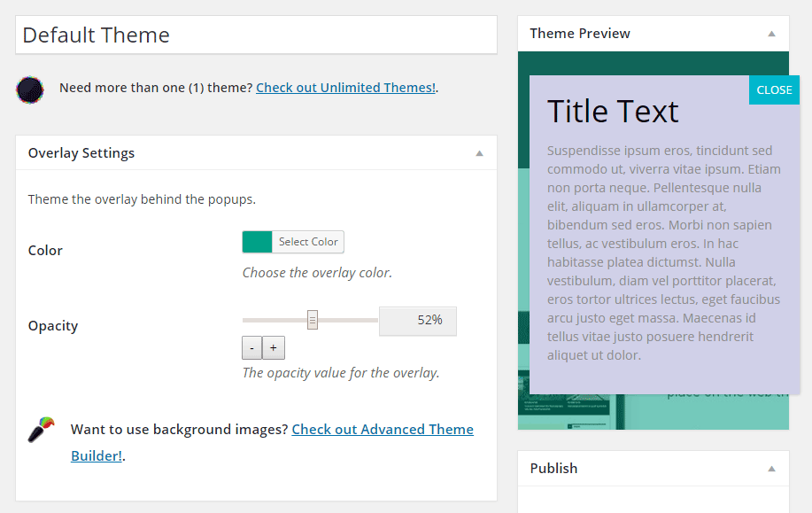The height and width of the screenshot is (513, 812).
Task: Click the paintbrush icon near Advanced Theme Builder
Action: (x=39, y=429)
